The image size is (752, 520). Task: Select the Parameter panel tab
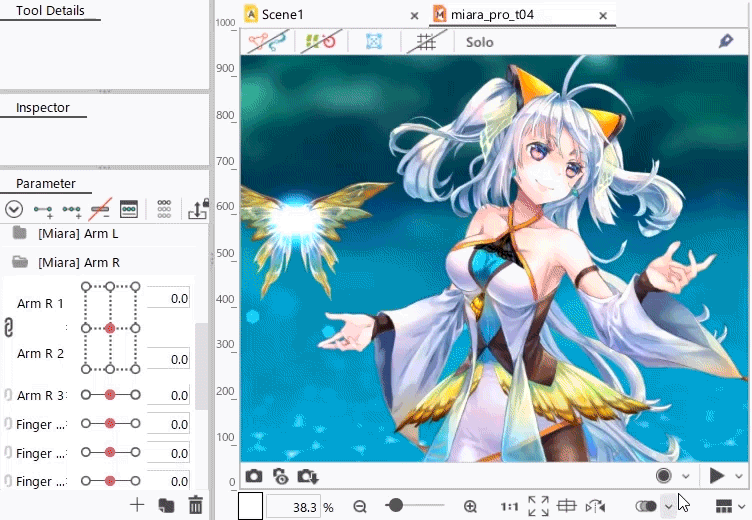[x=46, y=183]
